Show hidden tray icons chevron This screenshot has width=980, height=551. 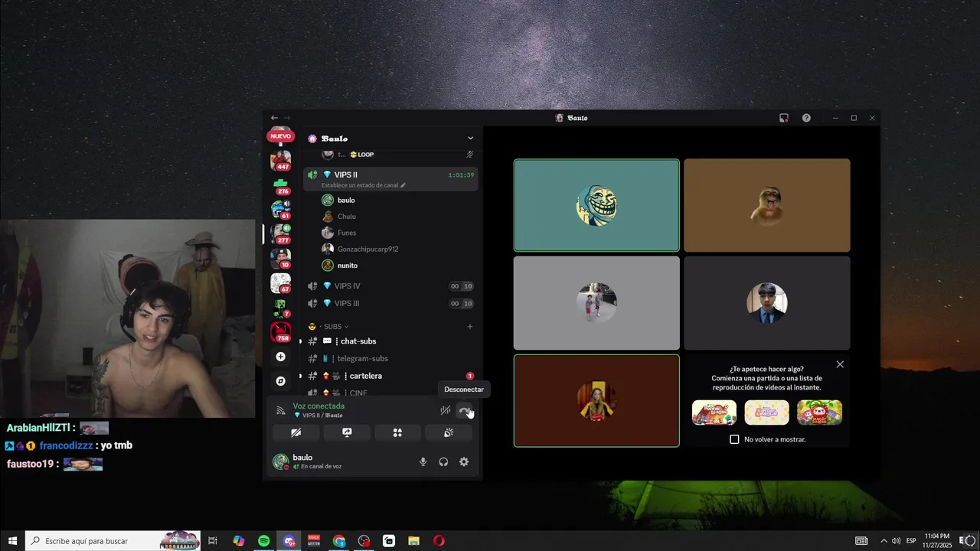tap(884, 541)
